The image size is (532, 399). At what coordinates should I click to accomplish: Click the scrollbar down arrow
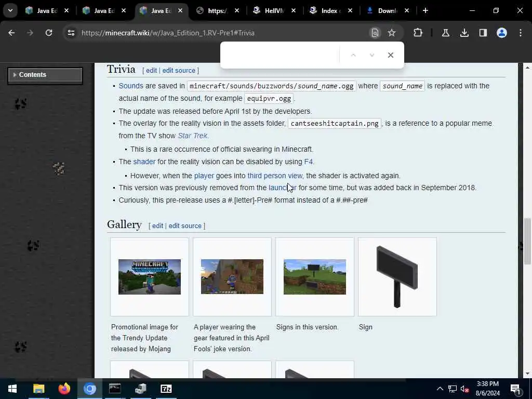click(x=527, y=374)
